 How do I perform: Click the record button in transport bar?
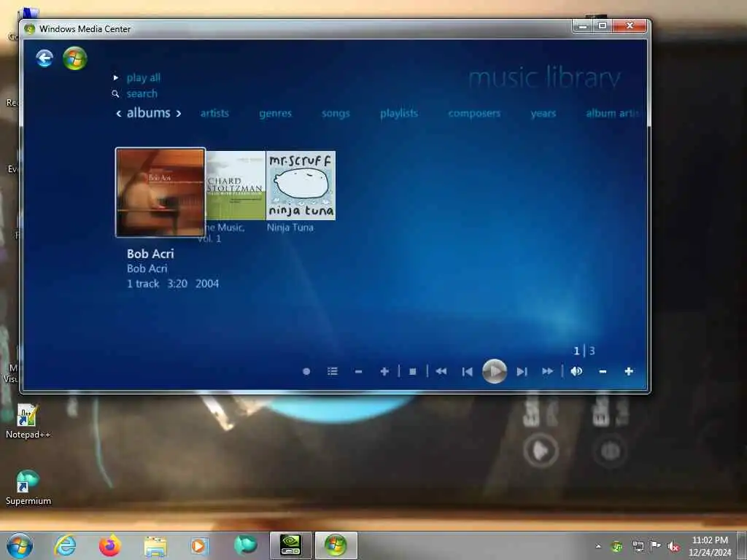[x=306, y=371]
